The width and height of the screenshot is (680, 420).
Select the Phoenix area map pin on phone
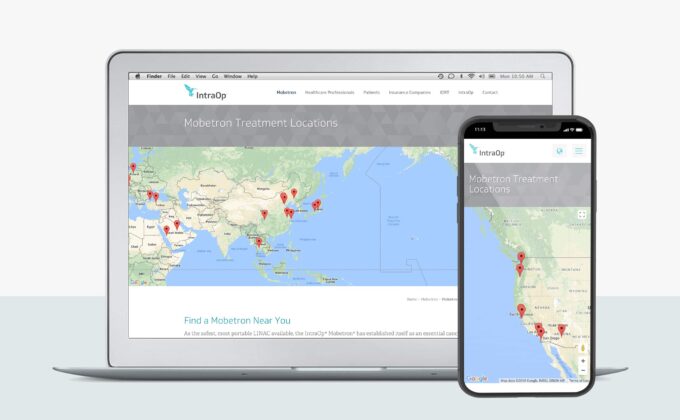coord(562,330)
